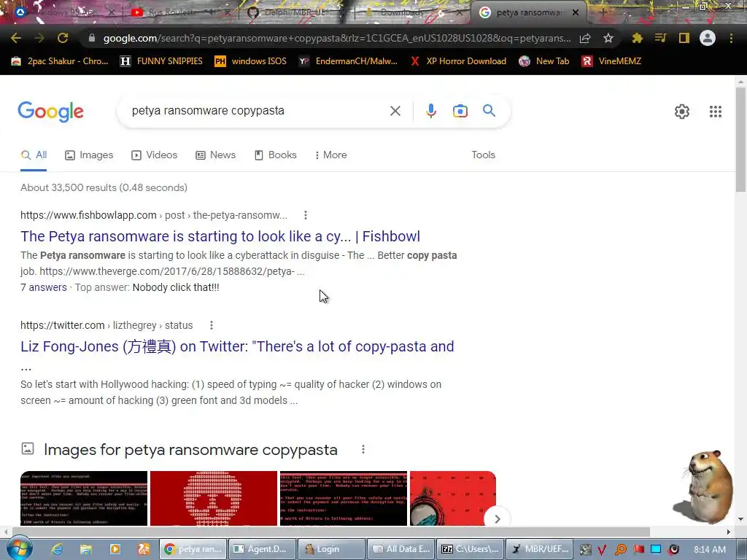Open the 2pac Shakur bookmark

60,61
